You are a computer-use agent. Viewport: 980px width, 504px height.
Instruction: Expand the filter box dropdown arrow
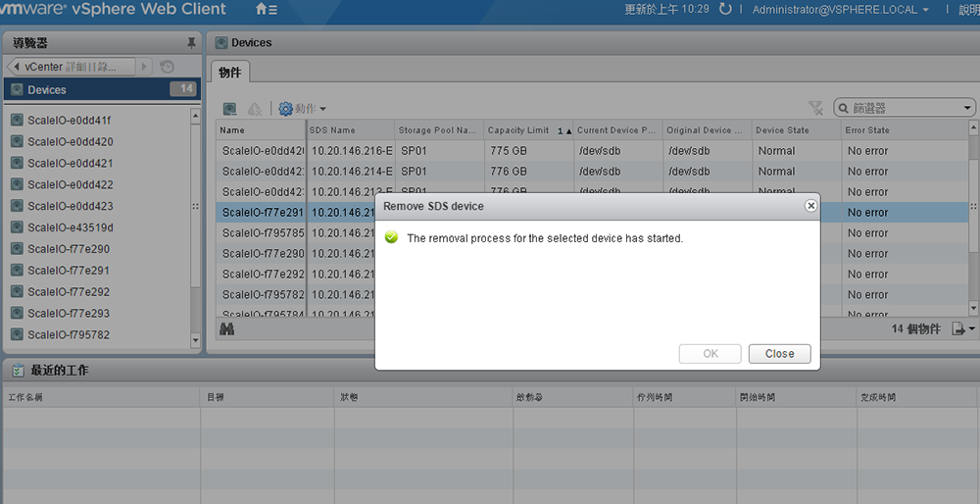(968, 108)
